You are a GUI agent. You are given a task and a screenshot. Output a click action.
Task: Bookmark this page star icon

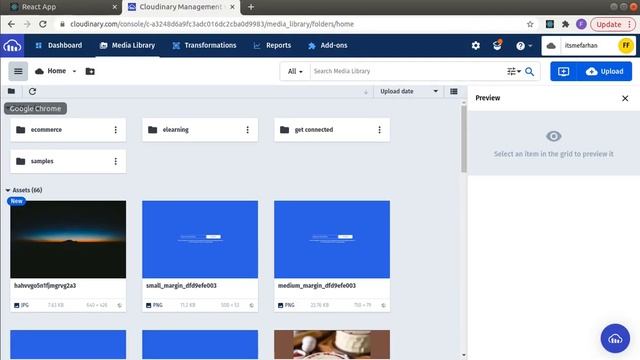[530, 24]
